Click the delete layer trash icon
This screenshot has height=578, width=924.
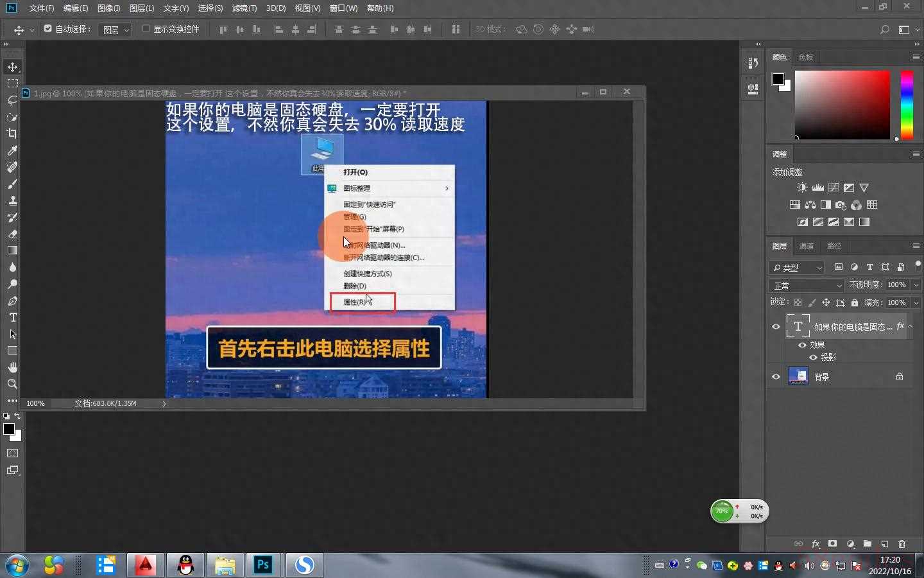pyautogui.click(x=902, y=543)
